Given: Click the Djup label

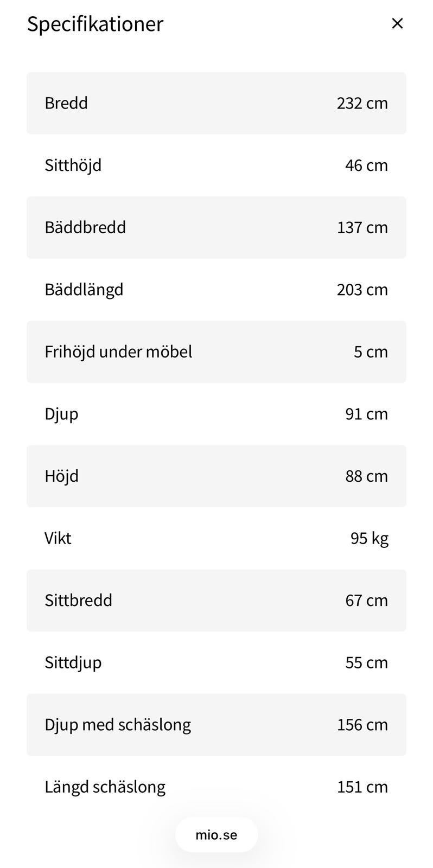Looking at the screenshot, I should 61,414.
